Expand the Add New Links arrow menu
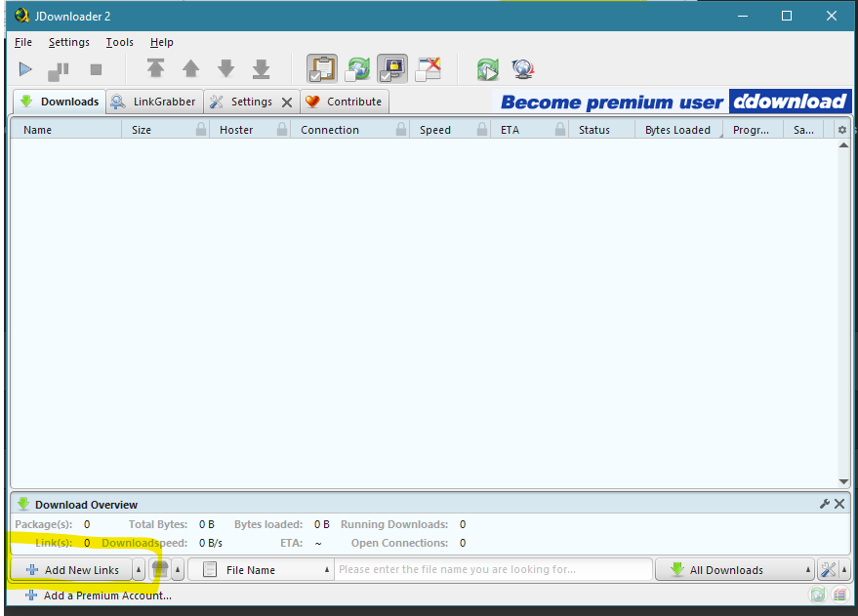Viewport: 858px width, 616px height. pyautogui.click(x=139, y=570)
